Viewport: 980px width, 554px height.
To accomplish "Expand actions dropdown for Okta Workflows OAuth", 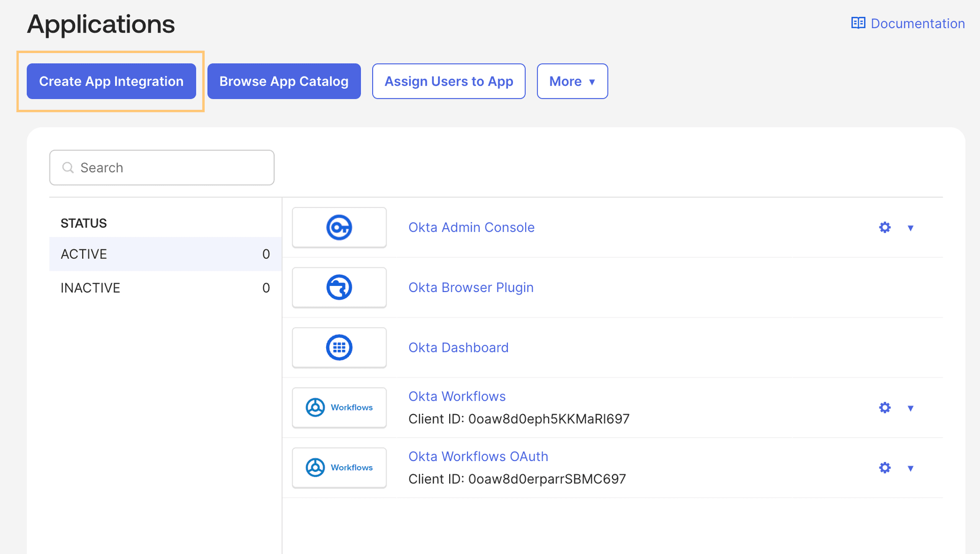I will point(911,467).
